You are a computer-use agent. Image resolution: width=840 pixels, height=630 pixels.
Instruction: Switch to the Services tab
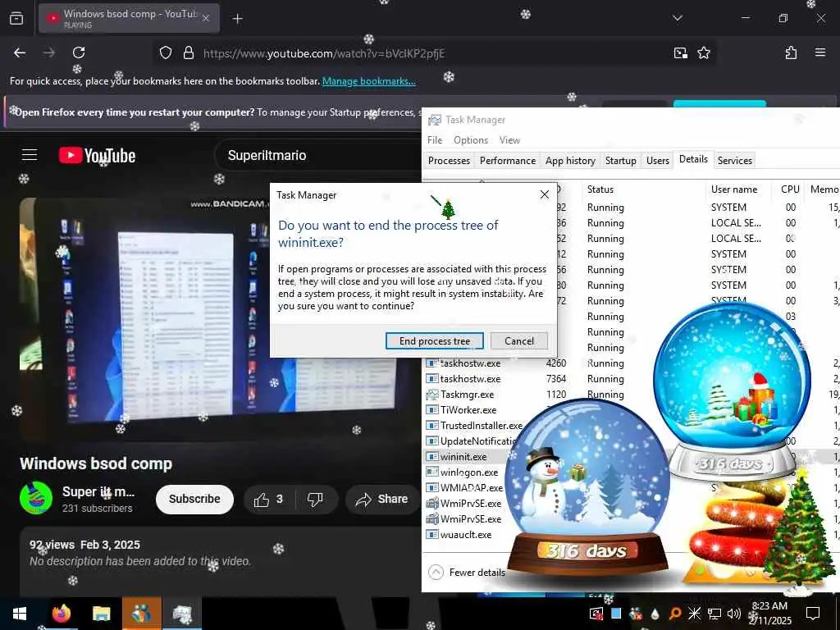(x=734, y=160)
